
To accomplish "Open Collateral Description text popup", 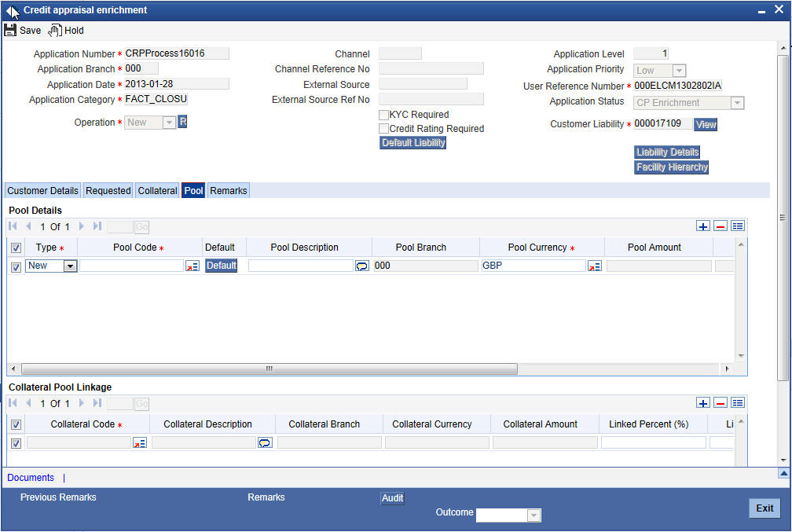I will click(265, 443).
